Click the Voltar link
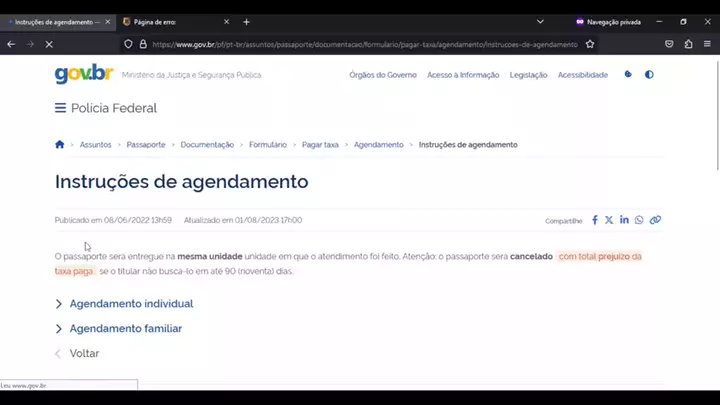Viewport: 720px width, 405px height. click(x=83, y=354)
